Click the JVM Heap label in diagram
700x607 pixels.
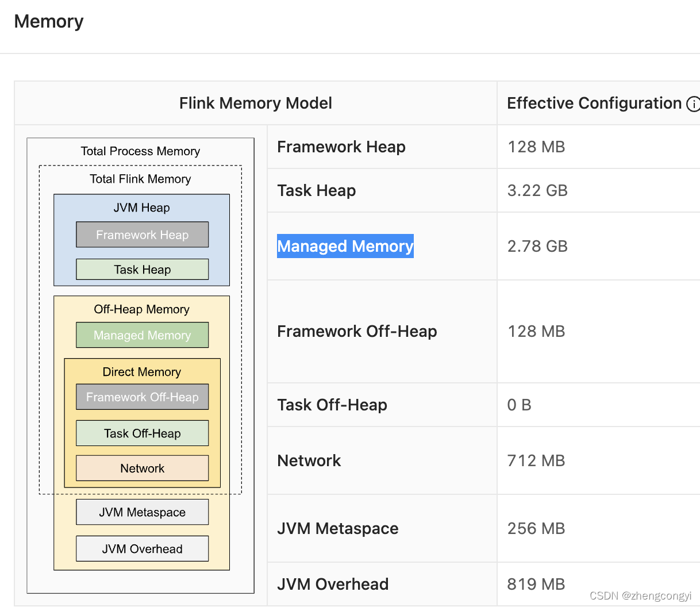click(142, 208)
